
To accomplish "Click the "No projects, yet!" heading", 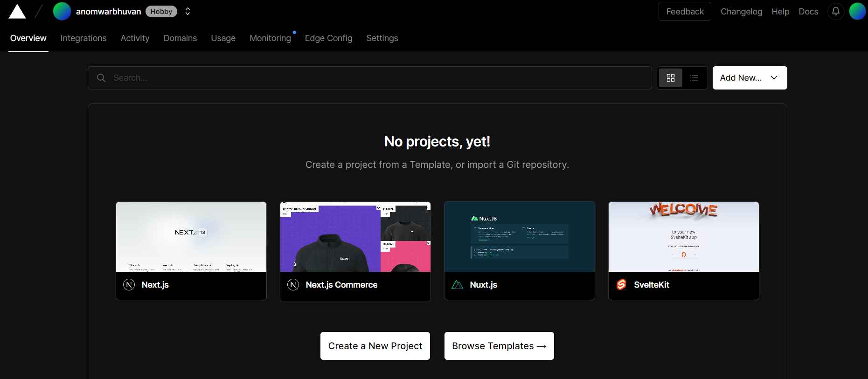I will click(437, 142).
